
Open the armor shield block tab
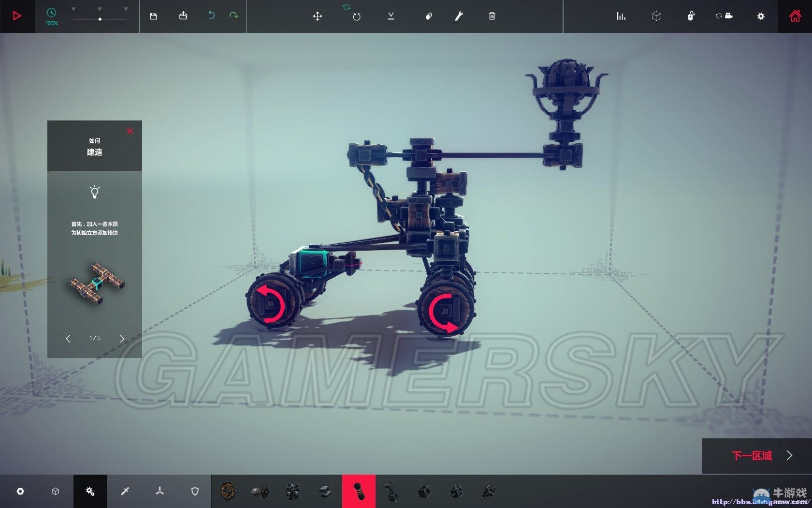pyautogui.click(x=195, y=491)
